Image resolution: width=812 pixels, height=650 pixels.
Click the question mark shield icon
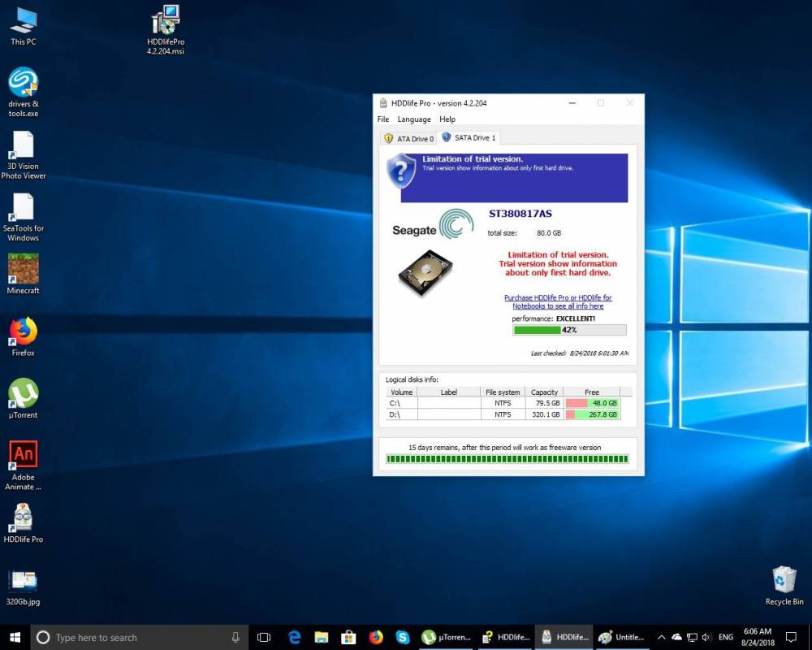[x=401, y=171]
